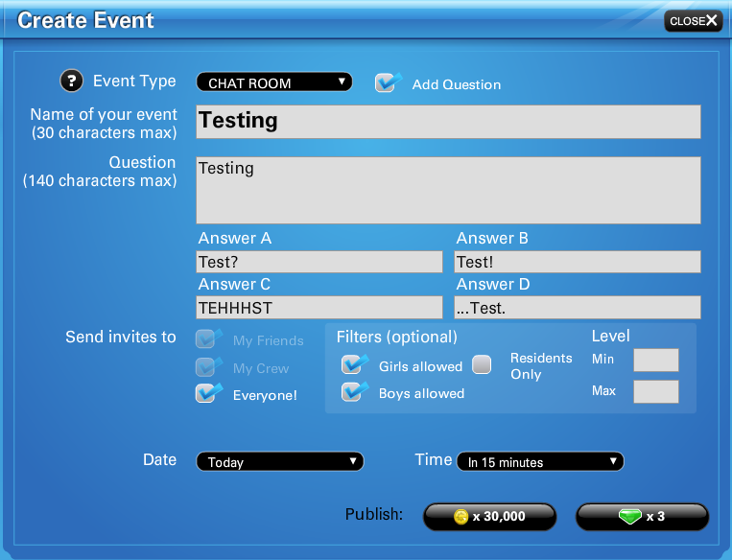Image resolution: width=732 pixels, height=560 pixels.
Task: Toggle the Everyone! invite checkbox
Action: pos(207,393)
